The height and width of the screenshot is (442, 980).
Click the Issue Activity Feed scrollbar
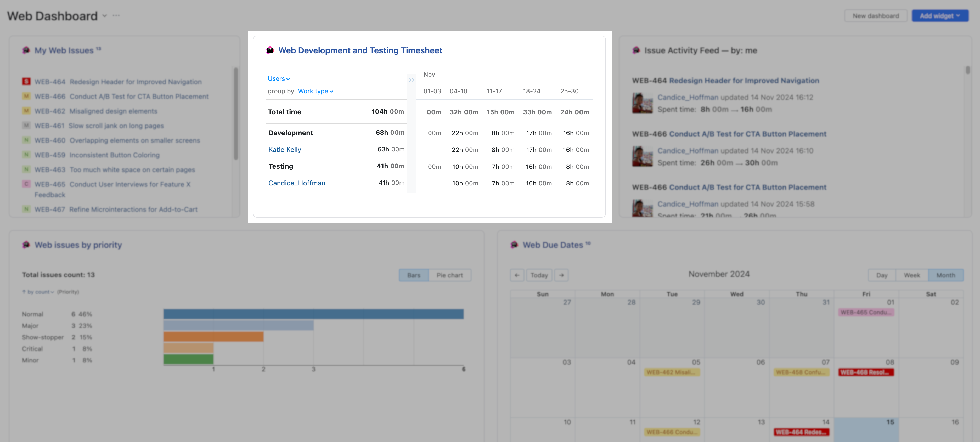pos(967,70)
